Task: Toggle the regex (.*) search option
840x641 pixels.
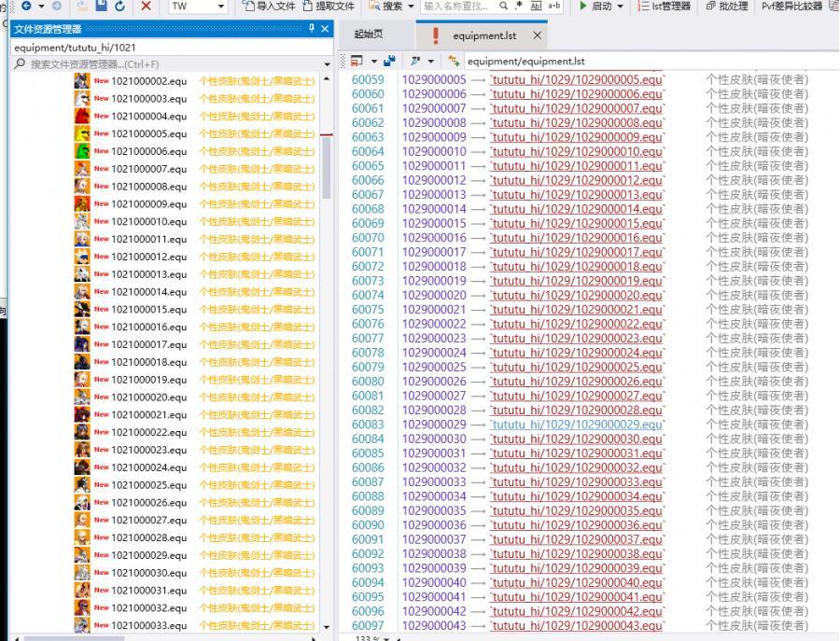Action: coord(518,6)
